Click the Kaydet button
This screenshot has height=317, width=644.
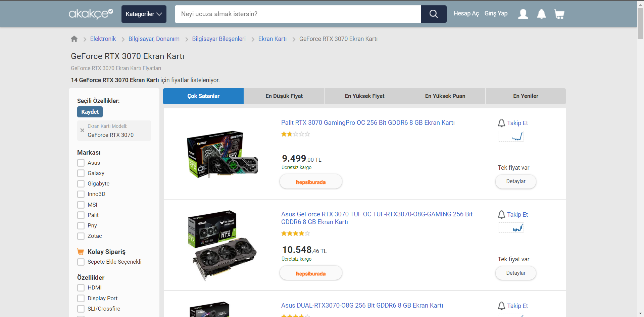coord(90,112)
